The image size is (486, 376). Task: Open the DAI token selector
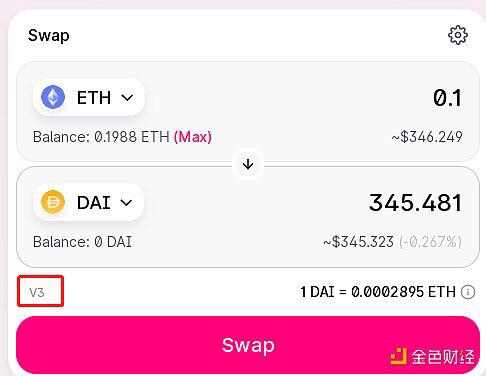(x=88, y=202)
